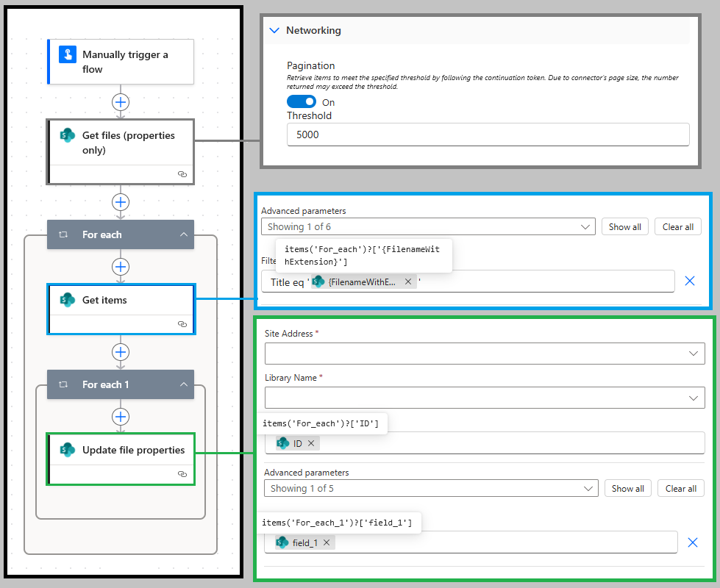Click the Threshold input field
The width and height of the screenshot is (720, 588).
(488, 135)
